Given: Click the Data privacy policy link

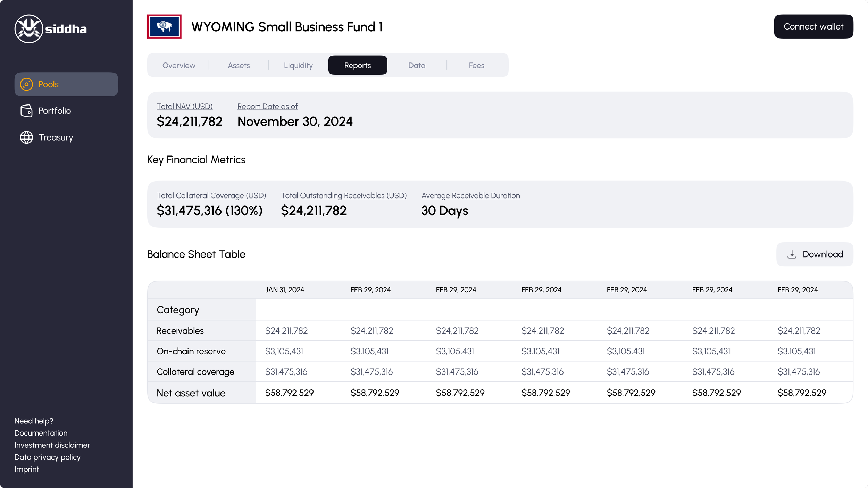Looking at the screenshot, I should click(47, 457).
